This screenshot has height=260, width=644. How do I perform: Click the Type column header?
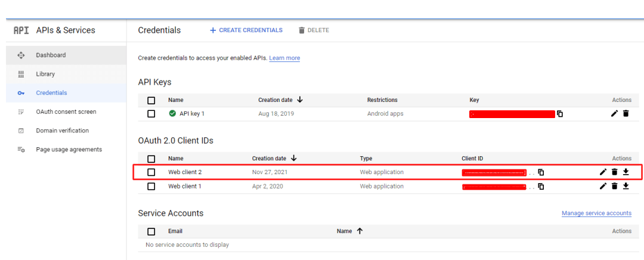coord(366,158)
